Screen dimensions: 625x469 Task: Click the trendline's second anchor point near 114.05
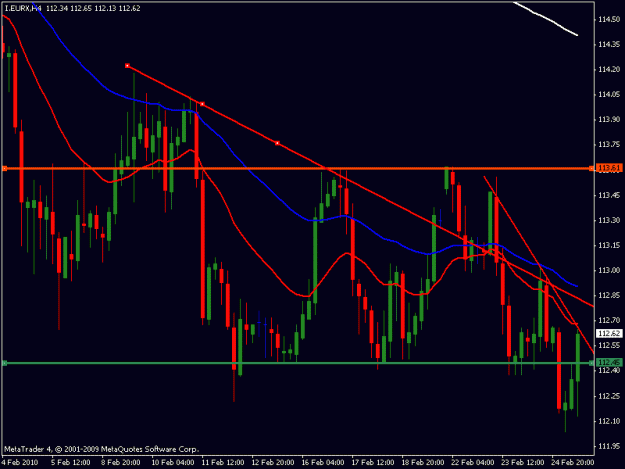click(x=202, y=104)
